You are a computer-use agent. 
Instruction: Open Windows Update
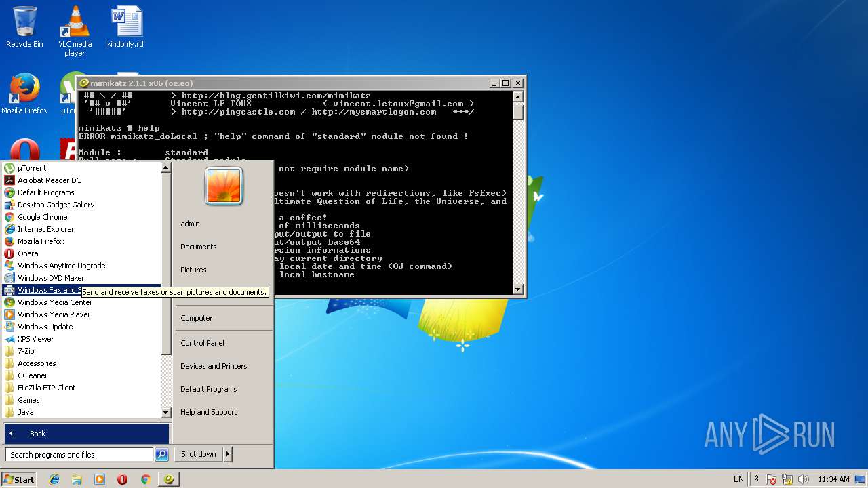point(81,327)
